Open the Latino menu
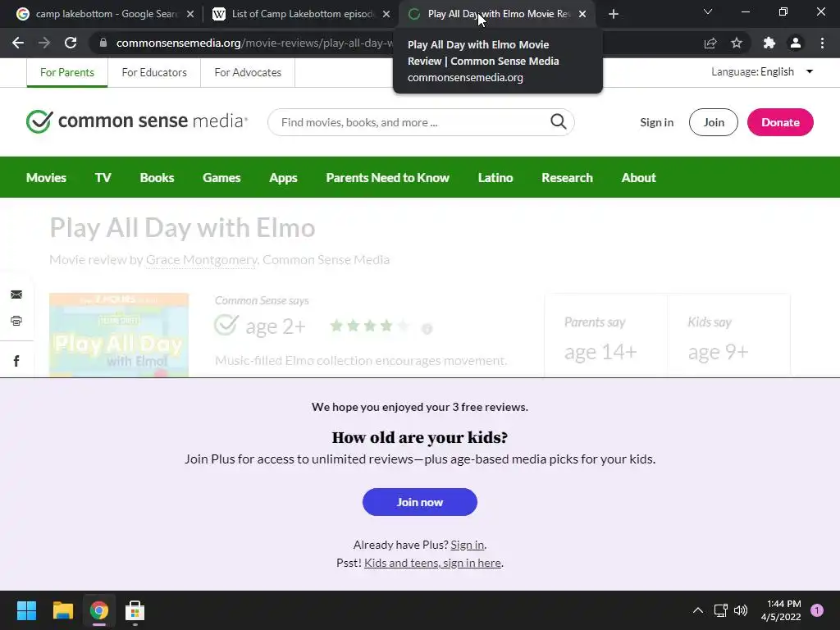The height and width of the screenshot is (630, 840). coord(495,177)
